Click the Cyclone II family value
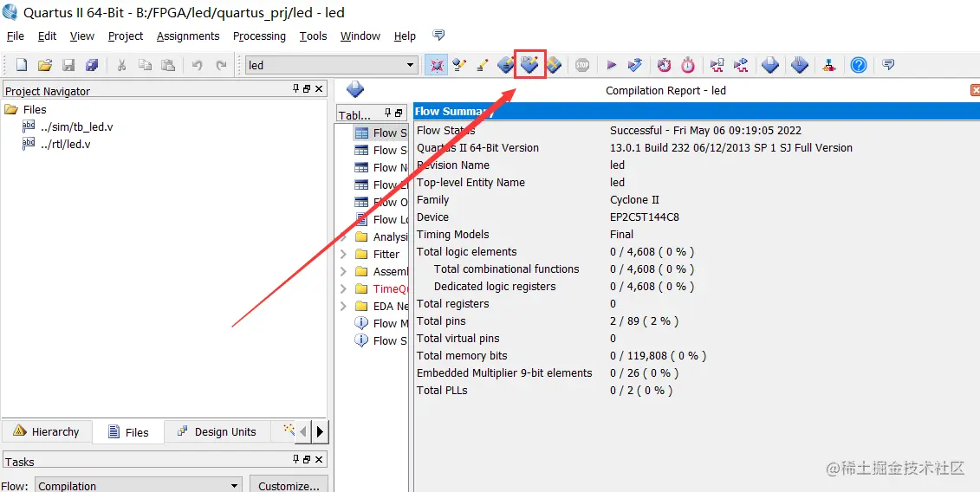 click(x=635, y=199)
